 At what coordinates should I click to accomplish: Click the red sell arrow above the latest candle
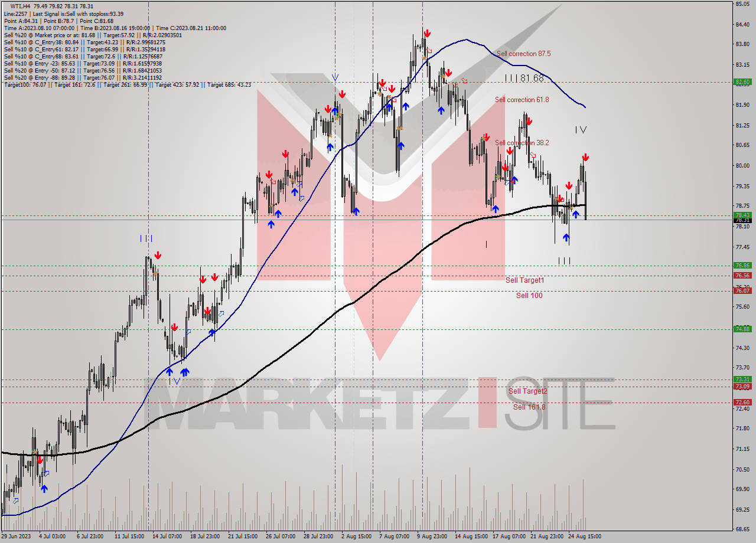click(x=585, y=158)
